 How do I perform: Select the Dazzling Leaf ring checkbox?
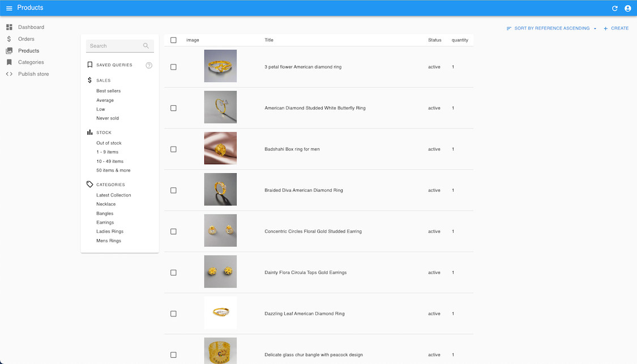(173, 314)
